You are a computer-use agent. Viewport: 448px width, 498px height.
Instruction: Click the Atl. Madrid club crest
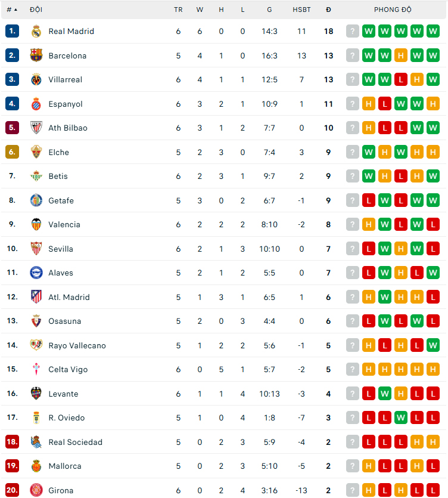click(36, 297)
